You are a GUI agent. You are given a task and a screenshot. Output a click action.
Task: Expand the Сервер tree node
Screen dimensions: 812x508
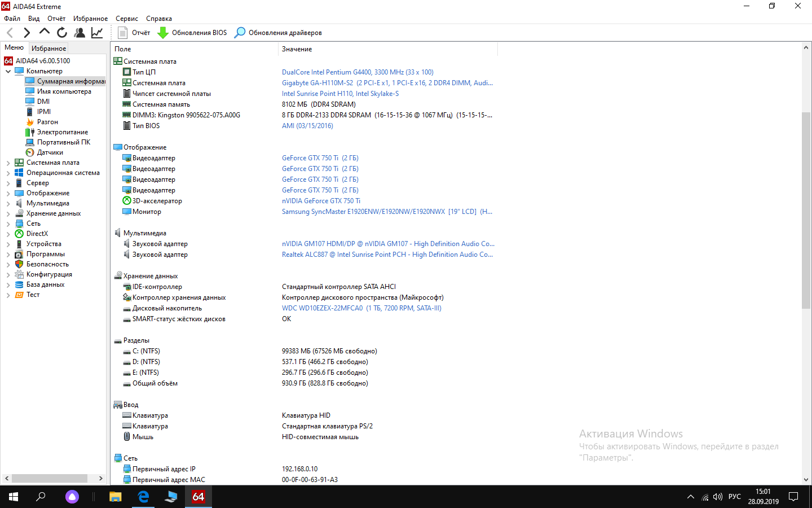(x=8, y=183)
